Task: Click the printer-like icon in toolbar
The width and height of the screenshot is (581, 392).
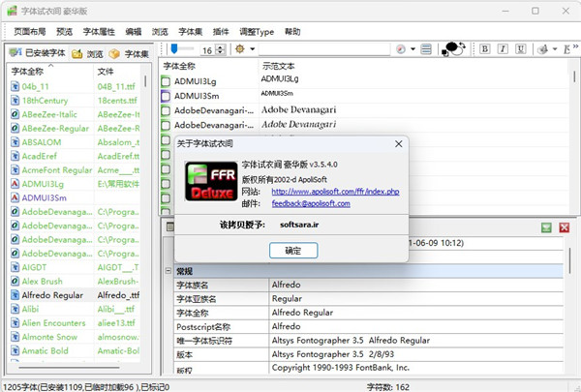Action: [543, 49]
